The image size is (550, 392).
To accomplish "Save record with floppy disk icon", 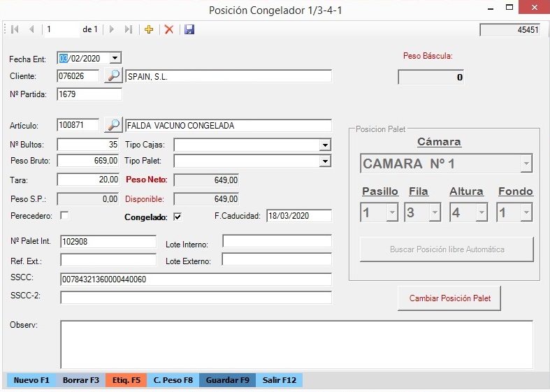I will tap(189, 29).
